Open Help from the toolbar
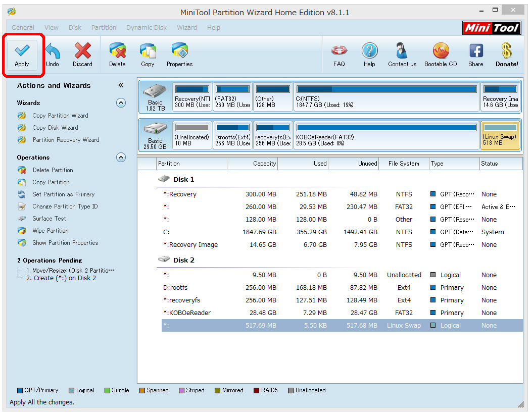The image size is (532, 416). 369,55
